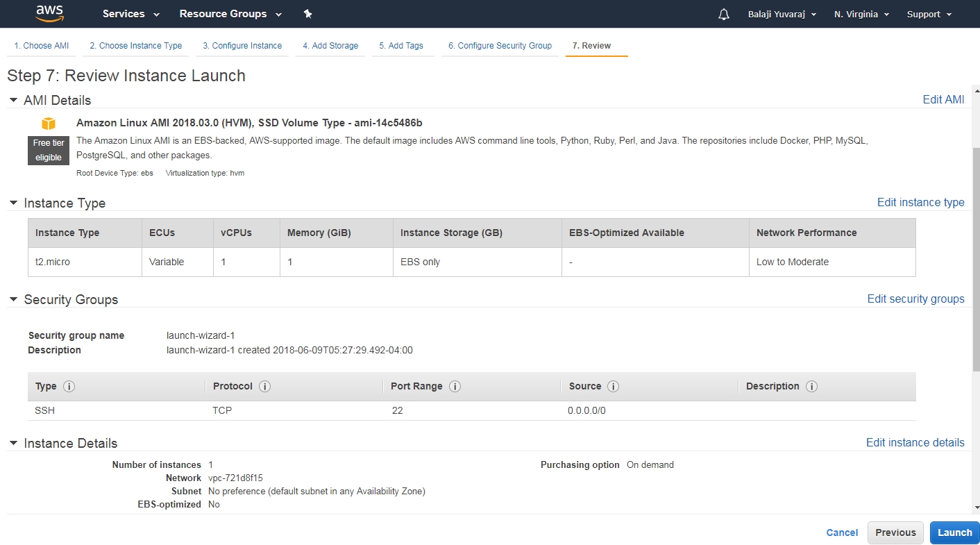Collapse the AMI Details section
980x545 pixels.
click(13, 100)
